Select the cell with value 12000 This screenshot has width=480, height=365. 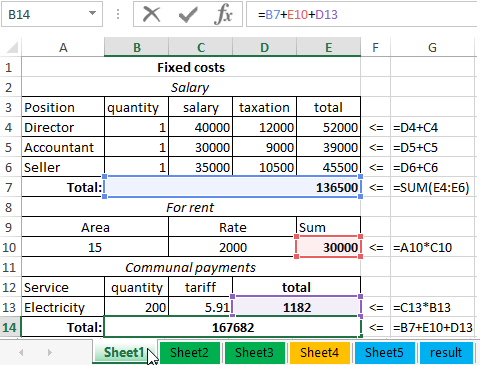pos(264,127)
